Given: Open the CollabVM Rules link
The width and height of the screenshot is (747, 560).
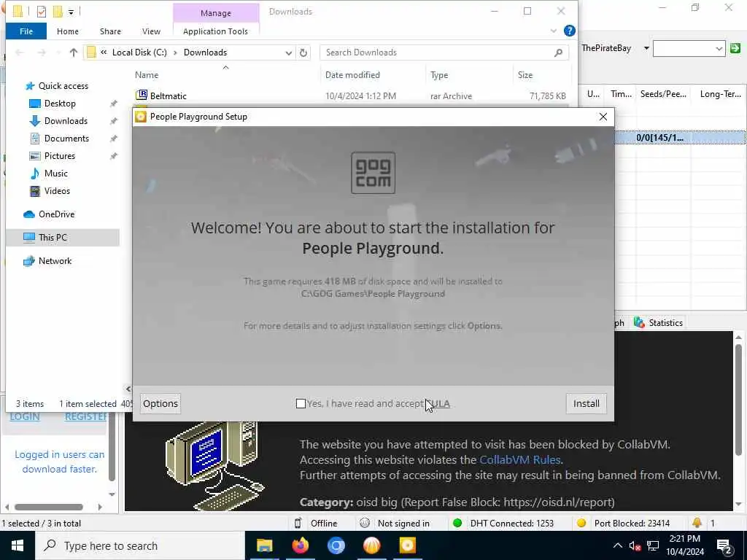Looking at the screenshot, I should point(519,460).
